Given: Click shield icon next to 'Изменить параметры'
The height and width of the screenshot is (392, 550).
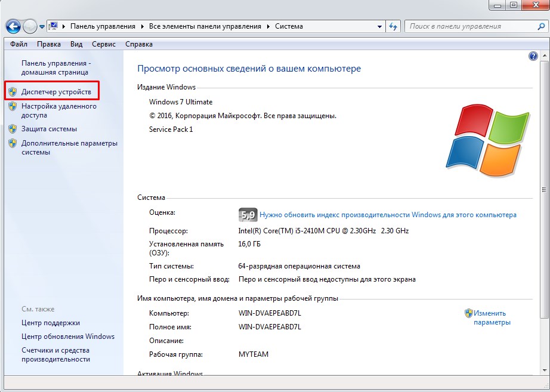Looking at the screenshot, I should click(x=469, y=313).
